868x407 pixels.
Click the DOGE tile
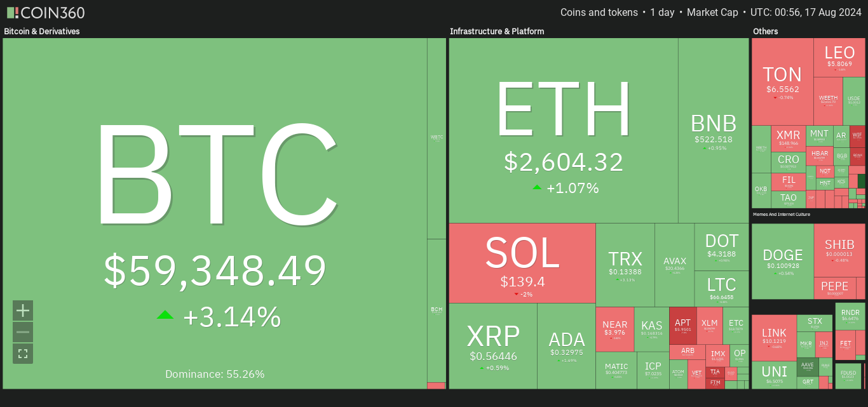[x=782, y=261]
